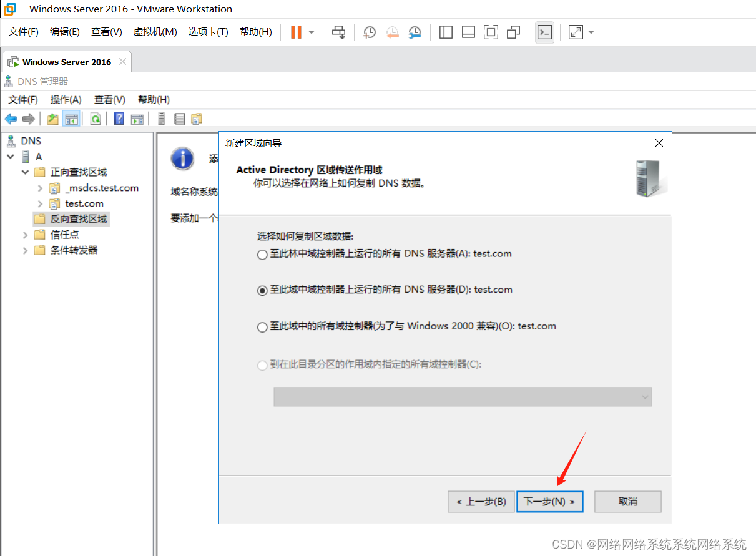Select the refresh icon in DNS Manager toolbar
Viewport: 756px width, 556px height.
[x=95, y=119]
